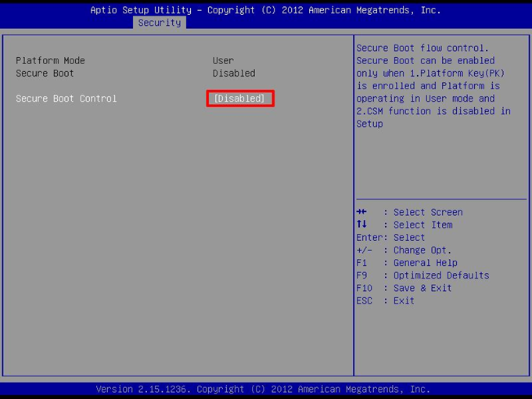This screenshot has width=532, height=399.
Task: Click the 'Select Item' help entry
Action: coord(422,225)
